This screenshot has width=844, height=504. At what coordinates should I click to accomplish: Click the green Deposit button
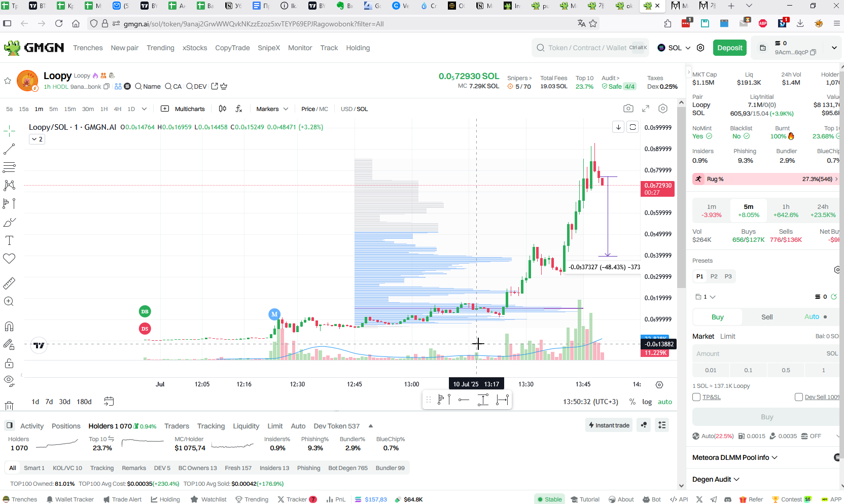click(730, 48)
